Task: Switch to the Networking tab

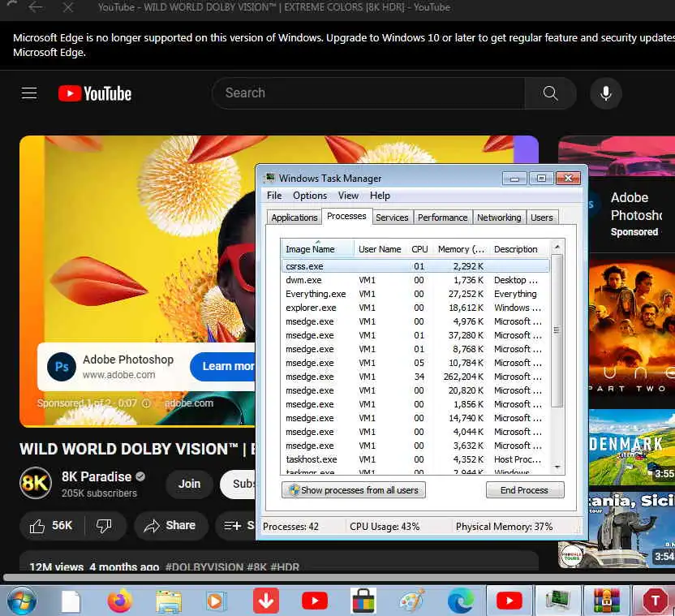Action: tap(499, 218)
